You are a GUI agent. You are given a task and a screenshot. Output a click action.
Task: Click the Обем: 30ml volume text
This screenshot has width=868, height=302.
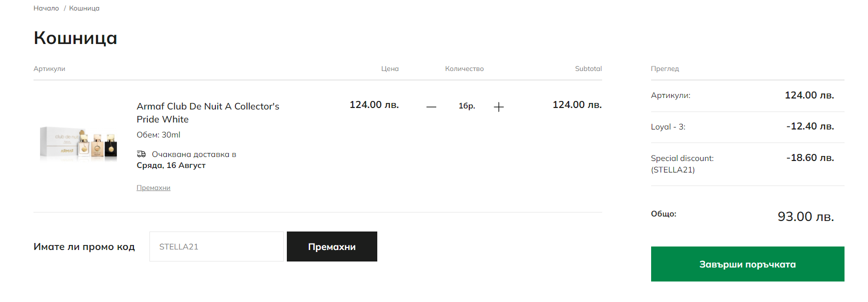click(x=158, y=134)
